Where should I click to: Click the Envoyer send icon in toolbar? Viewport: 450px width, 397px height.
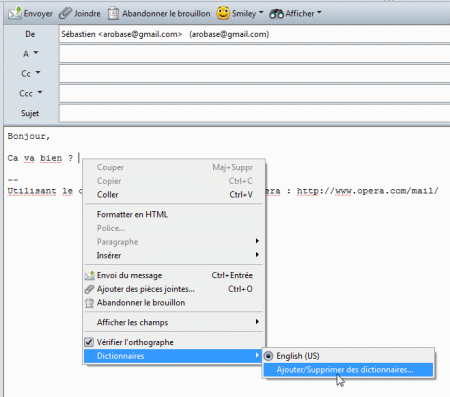coord(15,13)
